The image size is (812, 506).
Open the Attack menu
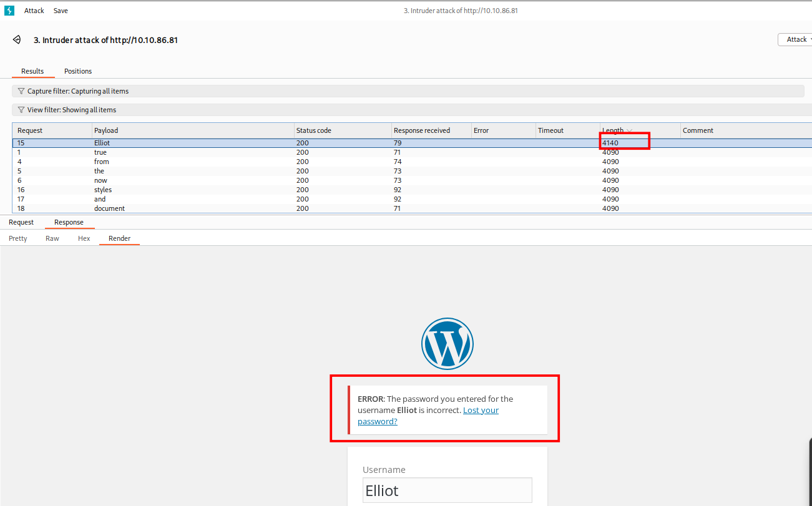[34, 11]
